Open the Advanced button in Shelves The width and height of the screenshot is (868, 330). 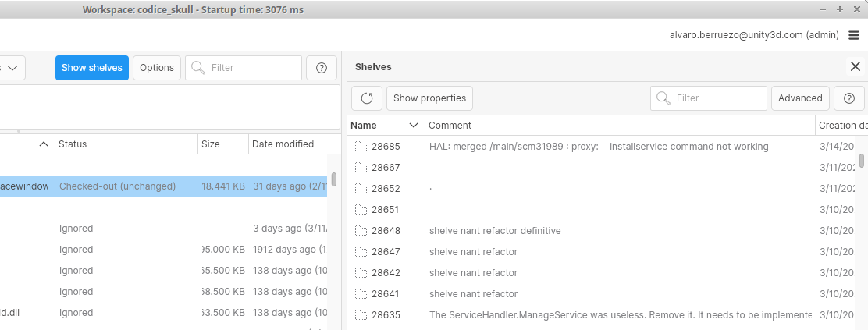[800, 98]
